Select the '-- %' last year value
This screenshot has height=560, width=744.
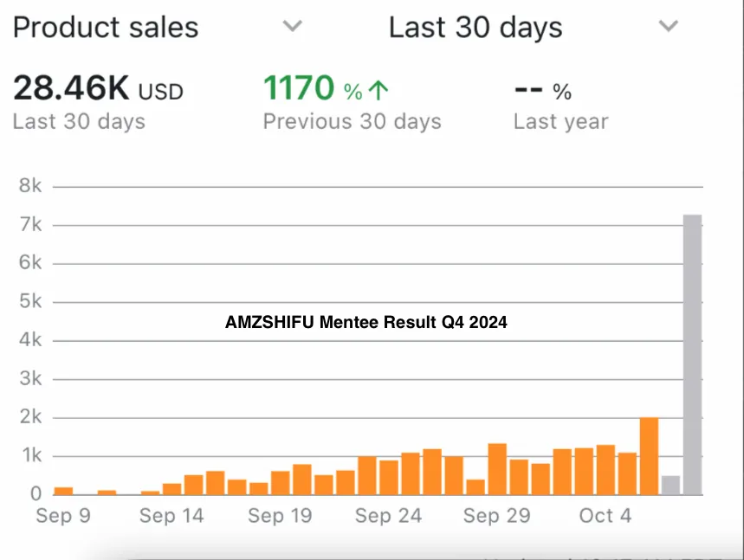click(542, 90)
